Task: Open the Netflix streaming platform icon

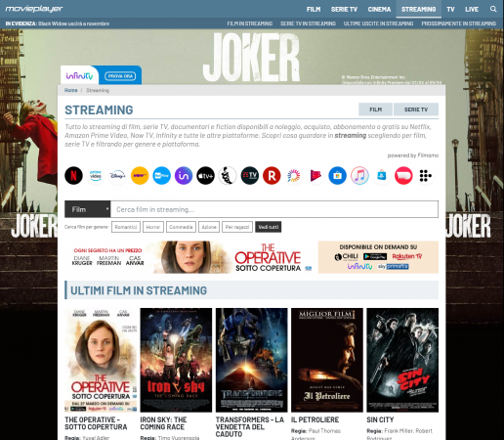Action: click(x=73, y=176)
